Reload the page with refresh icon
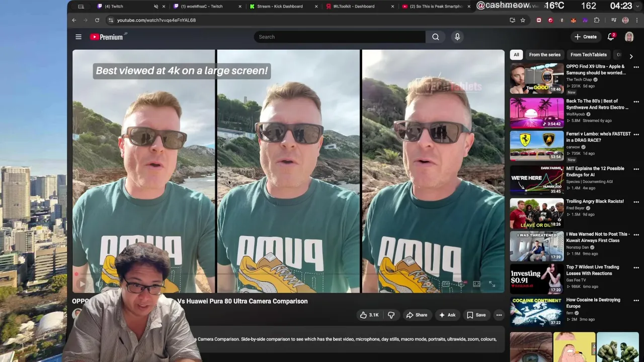The width and height of the screenshot is (644, 362). click(97, 20)
